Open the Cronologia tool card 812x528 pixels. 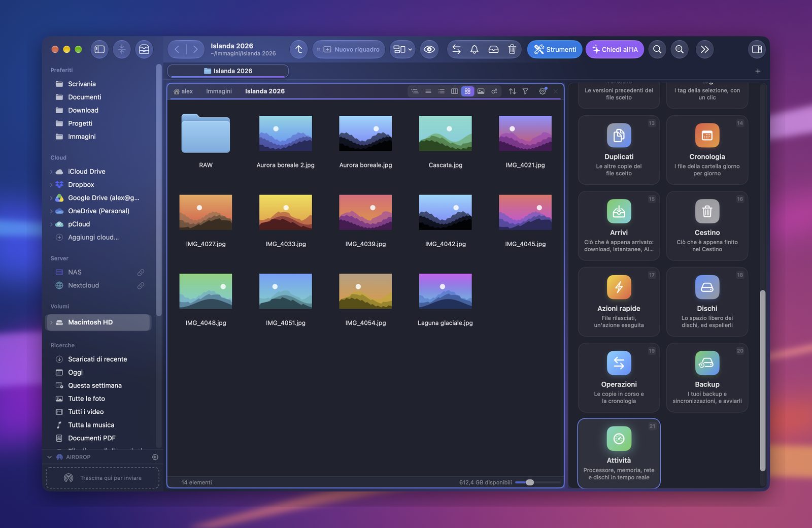(x=707, y=150)
